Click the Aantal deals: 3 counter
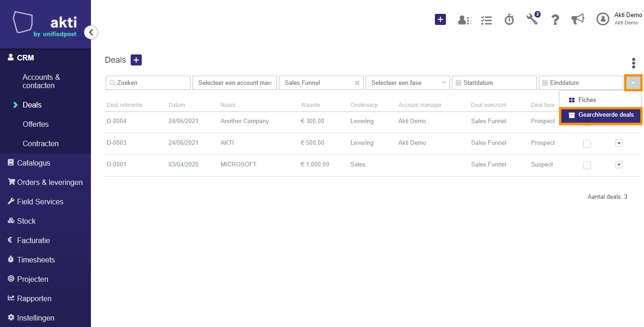Viewport: 644px width, 327px height. (x=607, y=197)
